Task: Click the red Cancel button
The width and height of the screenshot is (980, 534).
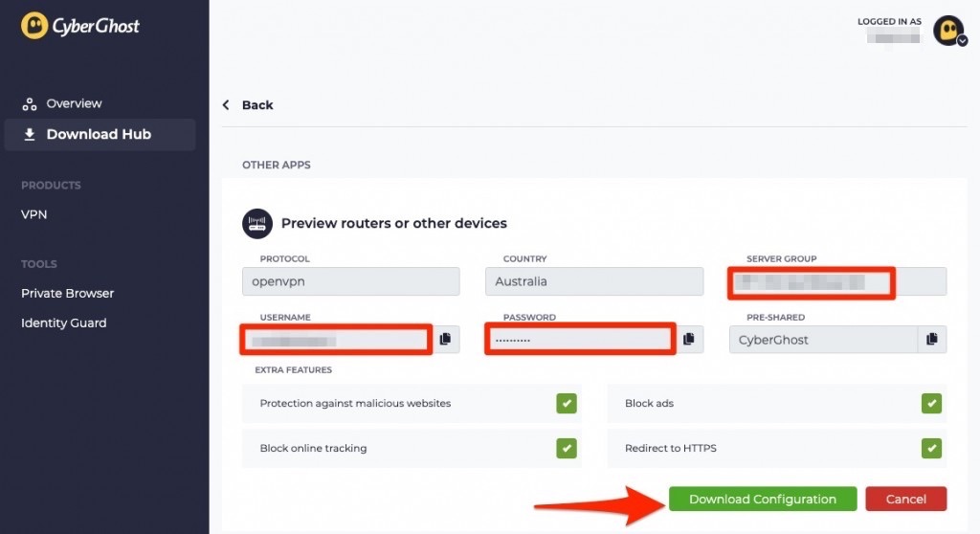Action: click(x=905, y=499)
